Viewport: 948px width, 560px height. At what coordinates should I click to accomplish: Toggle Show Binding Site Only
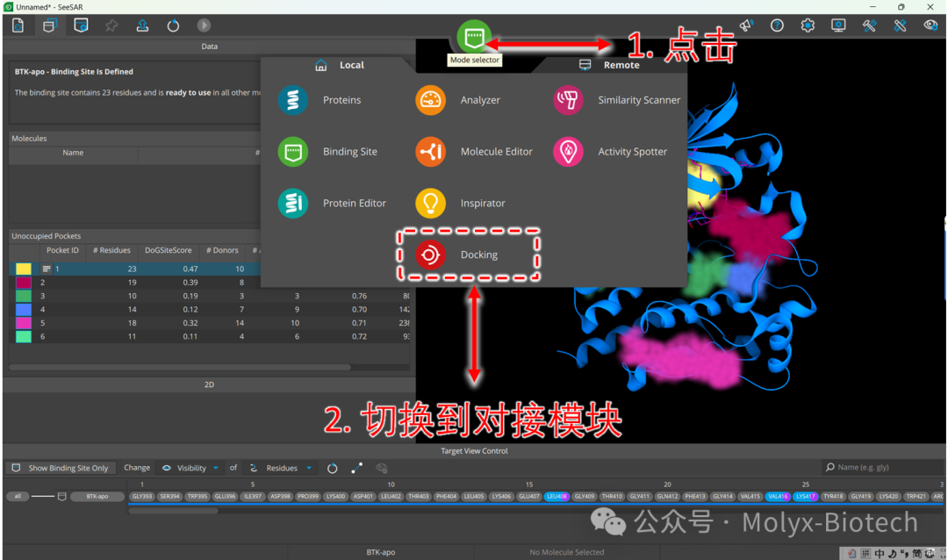60,468
